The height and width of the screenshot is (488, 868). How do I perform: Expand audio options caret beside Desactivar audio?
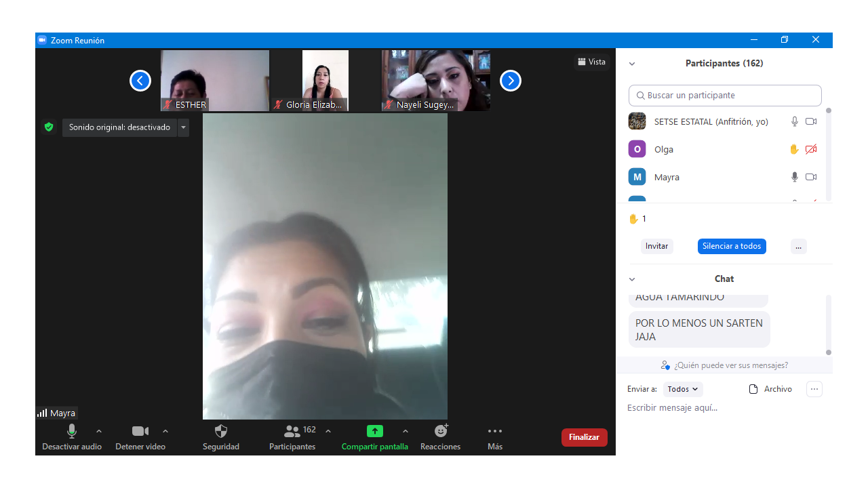click(x=99, y=431)
